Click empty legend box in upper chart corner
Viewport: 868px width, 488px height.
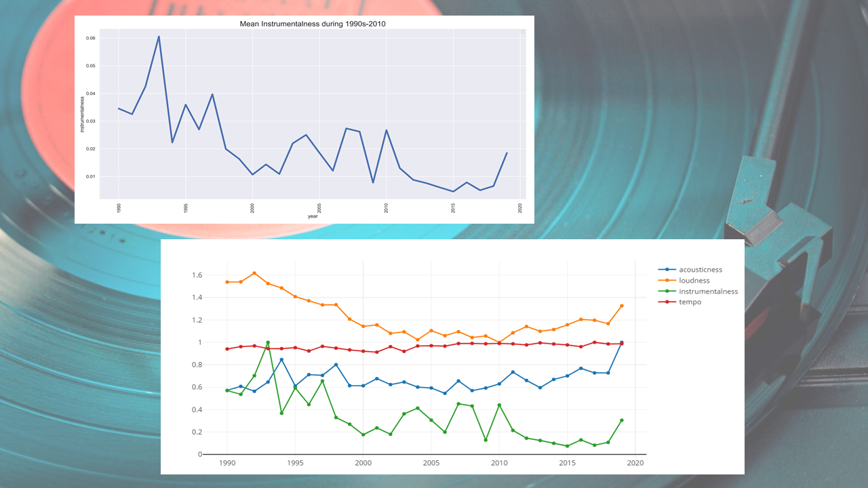523,32
